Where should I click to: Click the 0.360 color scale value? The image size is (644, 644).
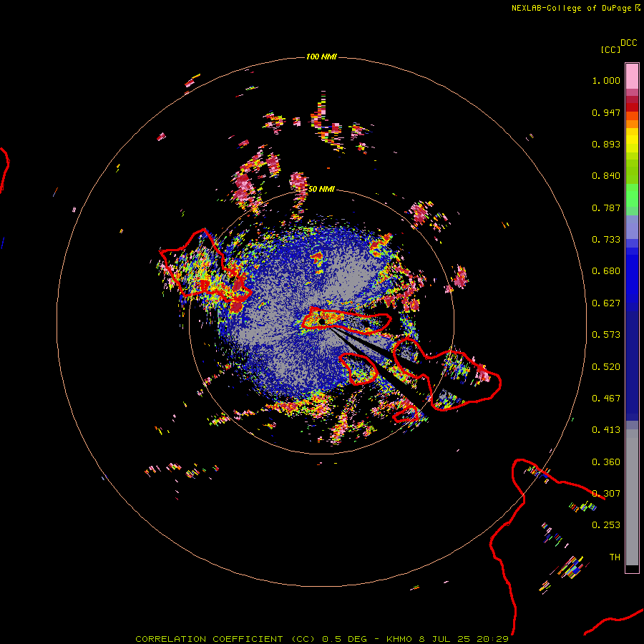tap(606, 462)
